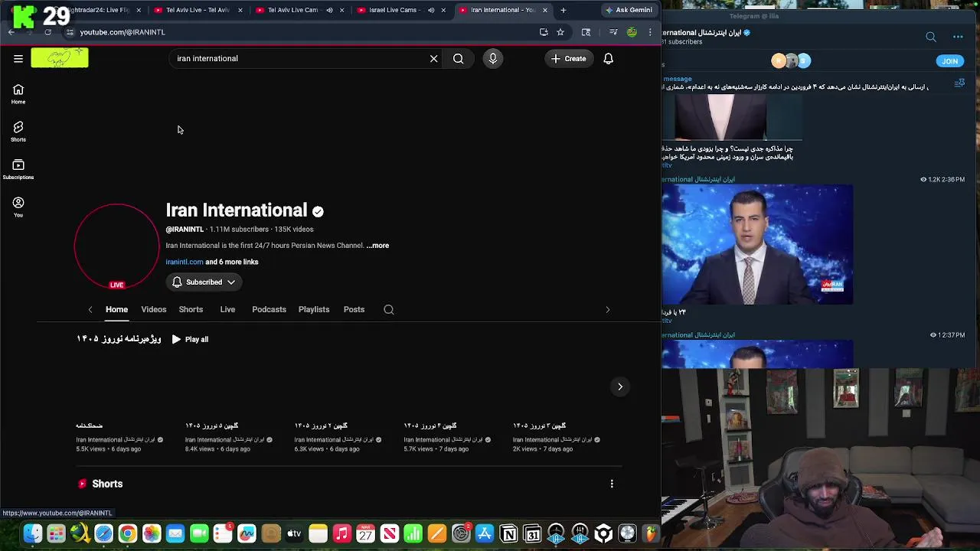Open pinned messages list icon in Telegram
Image resolution: width=980 pixels, height=551 pixels.
tap(959, 83)
